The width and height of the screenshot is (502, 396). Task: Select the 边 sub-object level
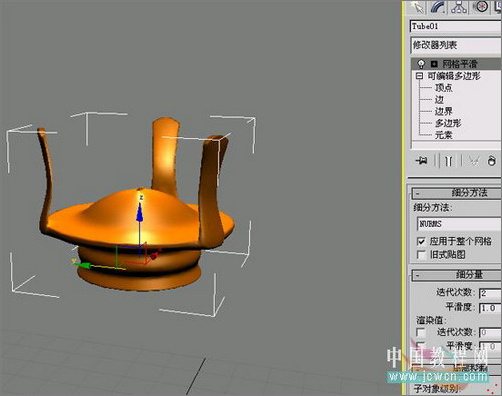(439, 100)
